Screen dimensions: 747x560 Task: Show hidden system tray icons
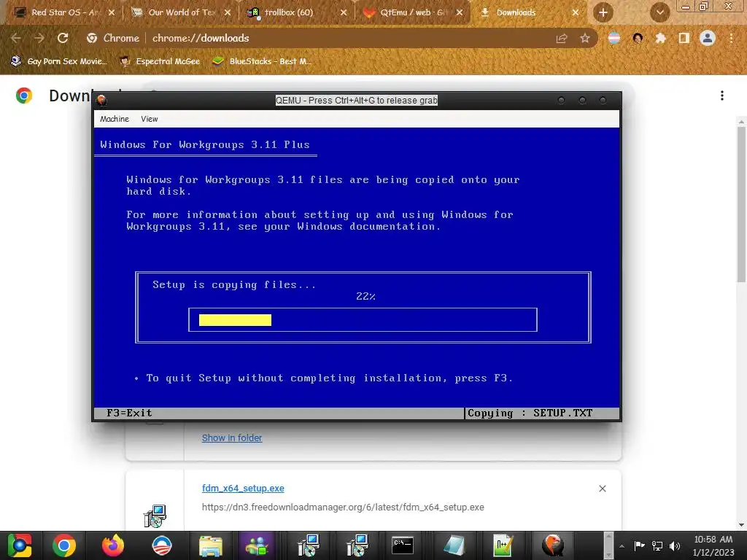[622, 546]
